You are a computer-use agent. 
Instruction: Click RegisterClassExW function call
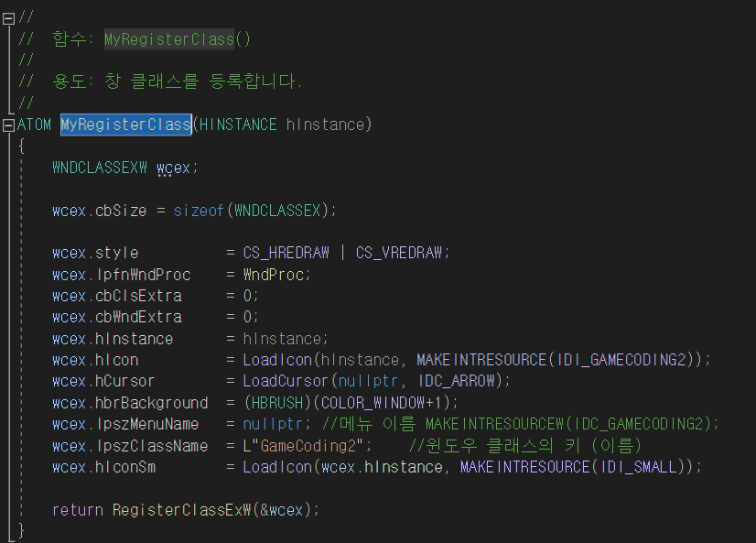[x=182, y=510]
